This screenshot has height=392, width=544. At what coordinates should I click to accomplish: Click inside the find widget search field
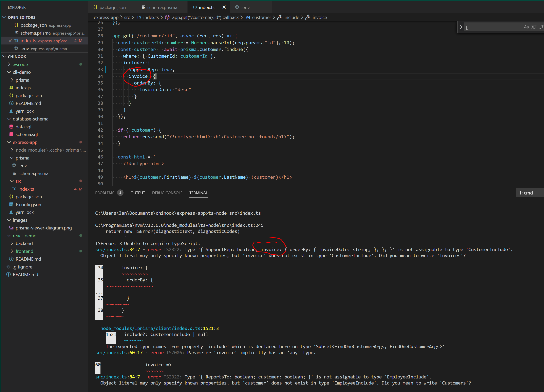point(494,27)
